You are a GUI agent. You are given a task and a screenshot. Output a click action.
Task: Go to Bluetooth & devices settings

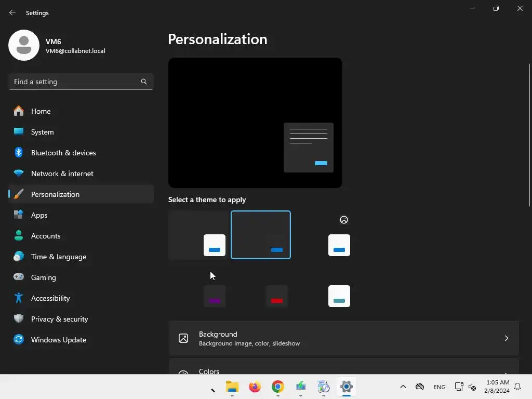click(x=81, y=153)
